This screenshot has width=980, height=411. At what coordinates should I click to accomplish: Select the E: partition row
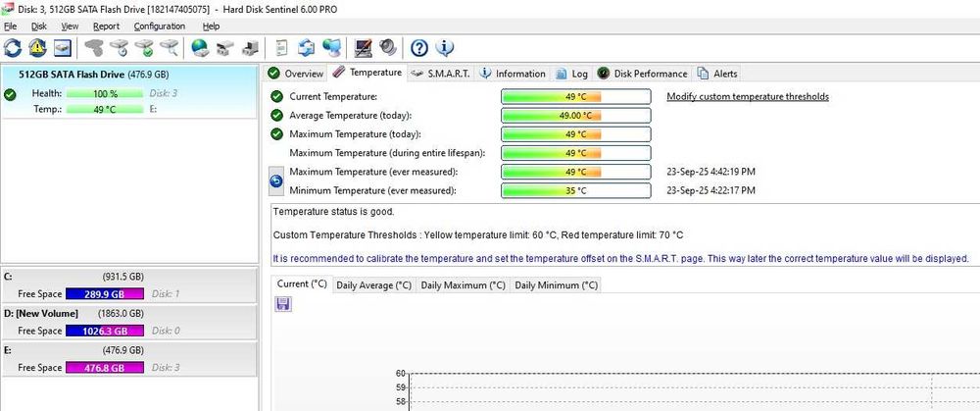[x=128, y=359]
